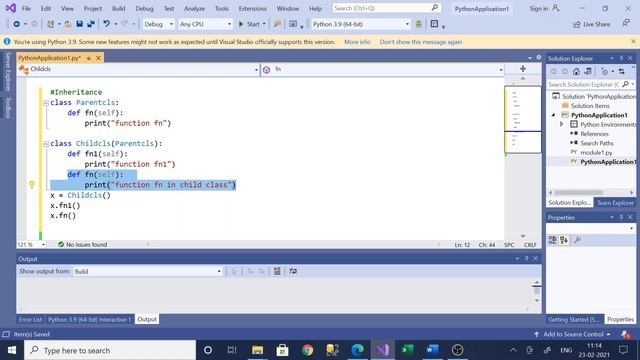Image resolution: width=640 pixels, height=360 pixels.
Task: Switch to the Error List tab
Action: click(x=30, y=319)
